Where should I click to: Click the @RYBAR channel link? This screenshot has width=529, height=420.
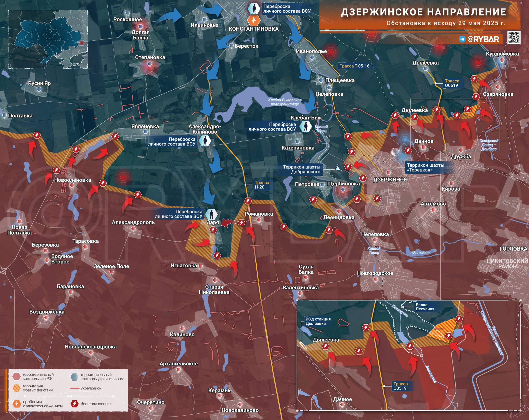coord(483,39)
